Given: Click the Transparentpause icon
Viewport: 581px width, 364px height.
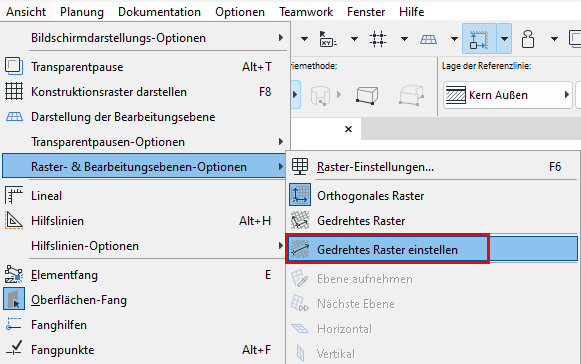Looking at the screenshot, I should (14, 66).
